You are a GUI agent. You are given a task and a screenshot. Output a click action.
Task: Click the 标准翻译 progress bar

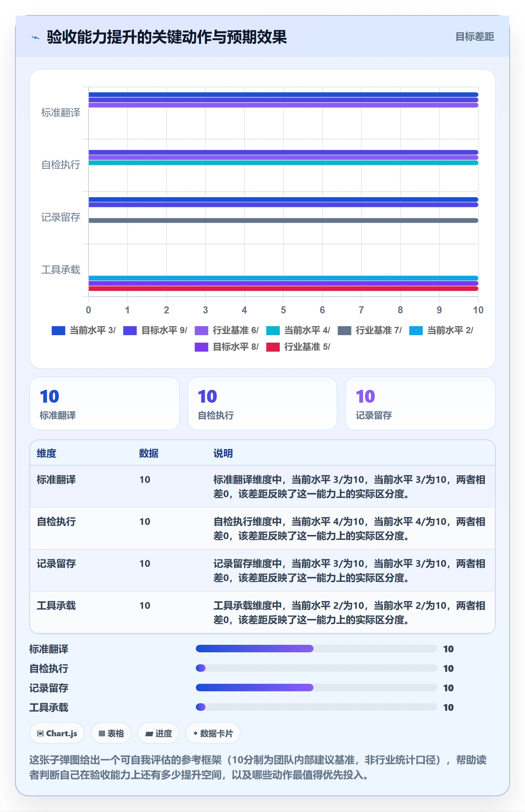[x=316, y=649]
